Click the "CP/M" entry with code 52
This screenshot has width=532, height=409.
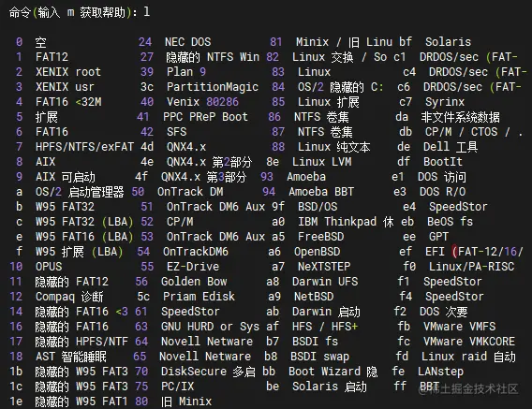(180, 222)
